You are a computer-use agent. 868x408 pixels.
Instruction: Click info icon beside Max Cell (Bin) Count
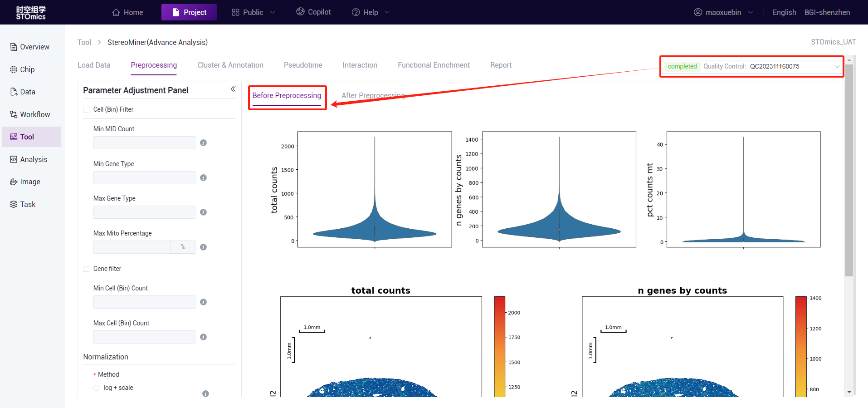203,337
